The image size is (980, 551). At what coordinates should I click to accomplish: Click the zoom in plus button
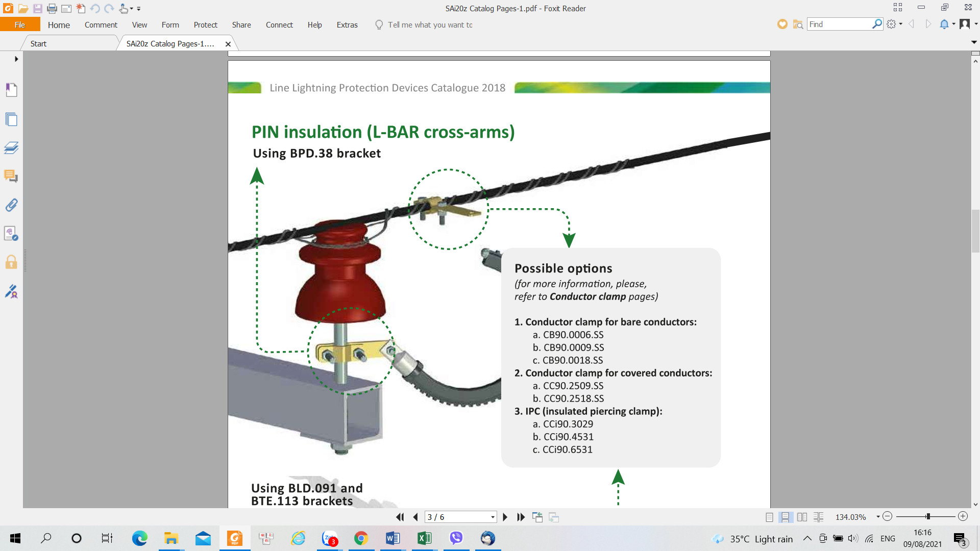(x=963, y=516)
